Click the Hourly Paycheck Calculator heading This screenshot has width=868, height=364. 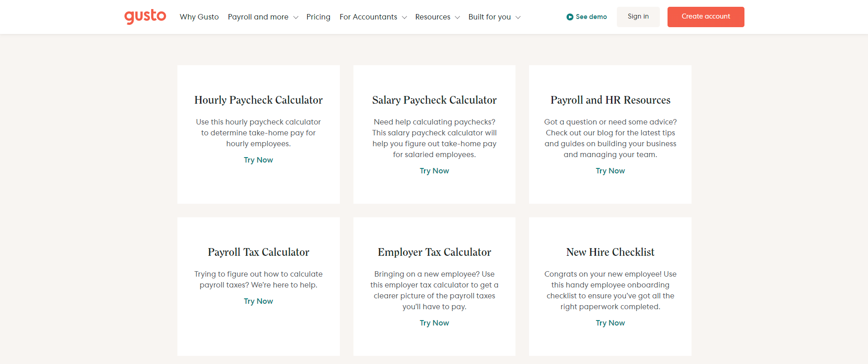(258, 100)
